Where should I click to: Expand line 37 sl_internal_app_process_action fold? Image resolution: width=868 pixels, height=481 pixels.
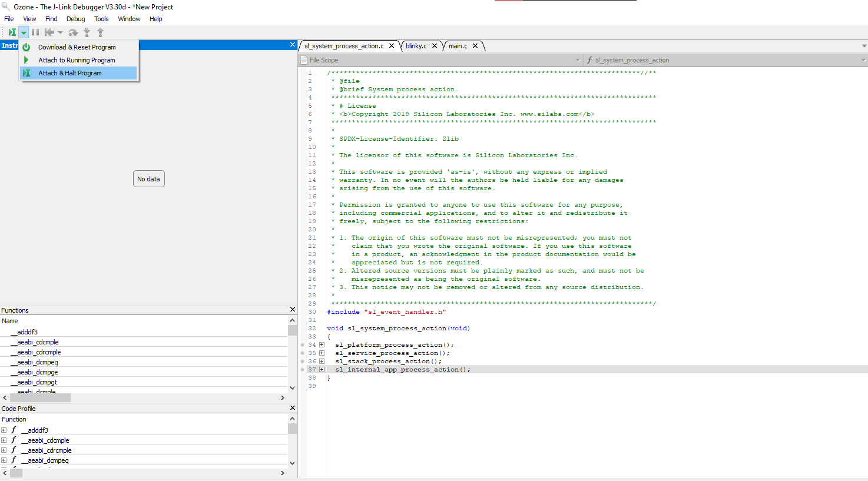click(x=322, y=369)
